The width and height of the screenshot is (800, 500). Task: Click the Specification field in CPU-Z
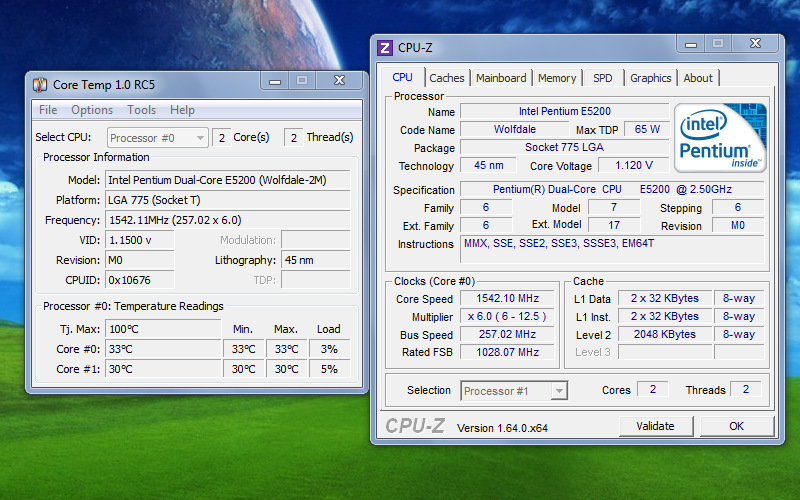(612, 189)
